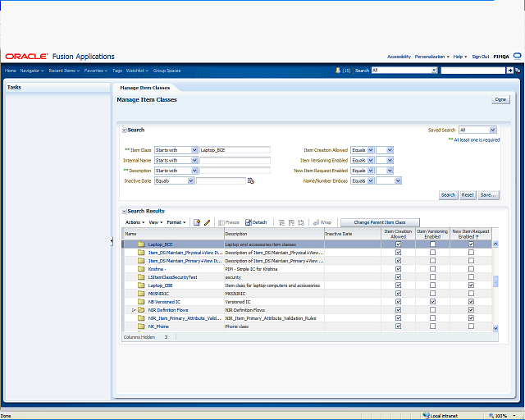The height and width of the screenshot is (420, 525).
Task: Click the notifications bell icon
Action: click(x=337, y=71)
